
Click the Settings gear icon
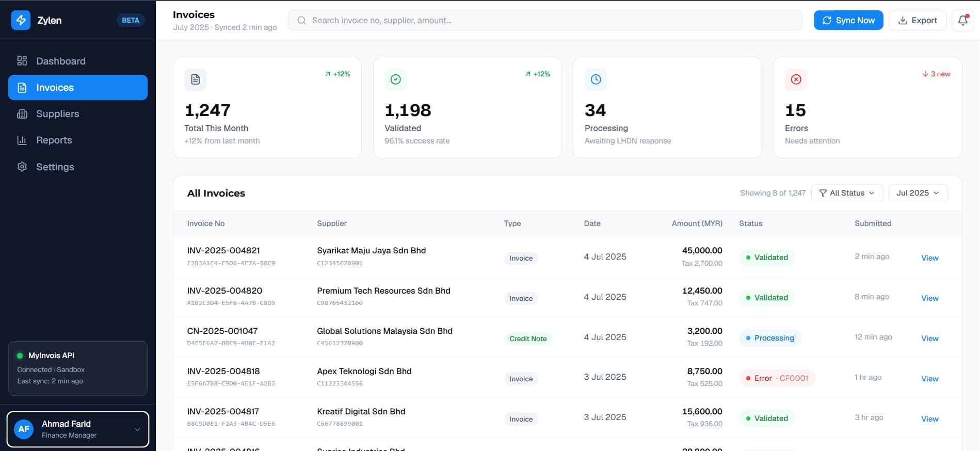pyautogui.click(x=22, y=167)
